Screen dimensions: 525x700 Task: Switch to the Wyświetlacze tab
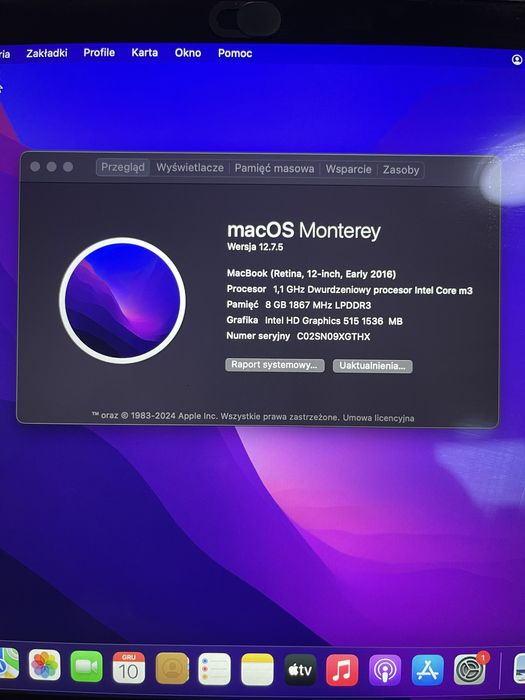(x=190, y=168)
